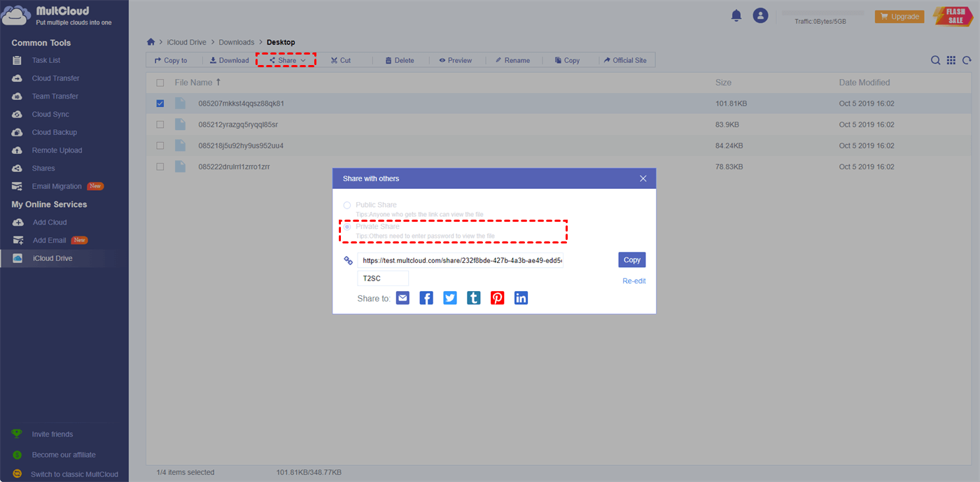Click Copy to toolbar button
Screen dimensions: 980x482
coord(170,60)
